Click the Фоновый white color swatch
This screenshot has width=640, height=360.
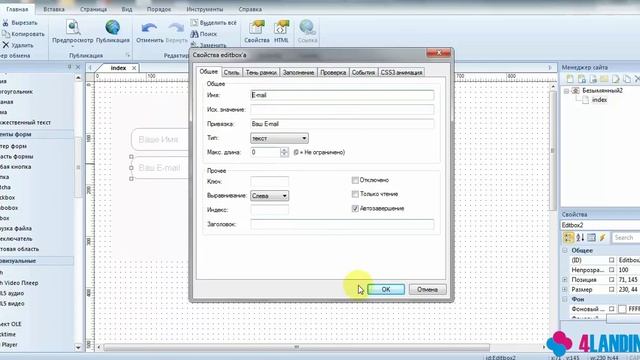click(622, 309)
